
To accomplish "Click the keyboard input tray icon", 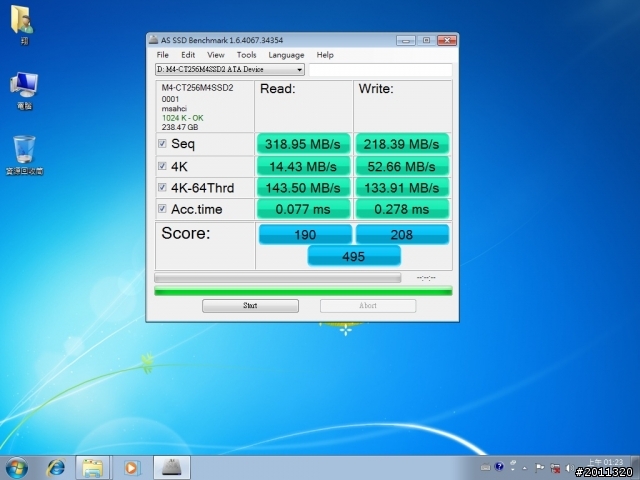I will [x=486, y=467].
